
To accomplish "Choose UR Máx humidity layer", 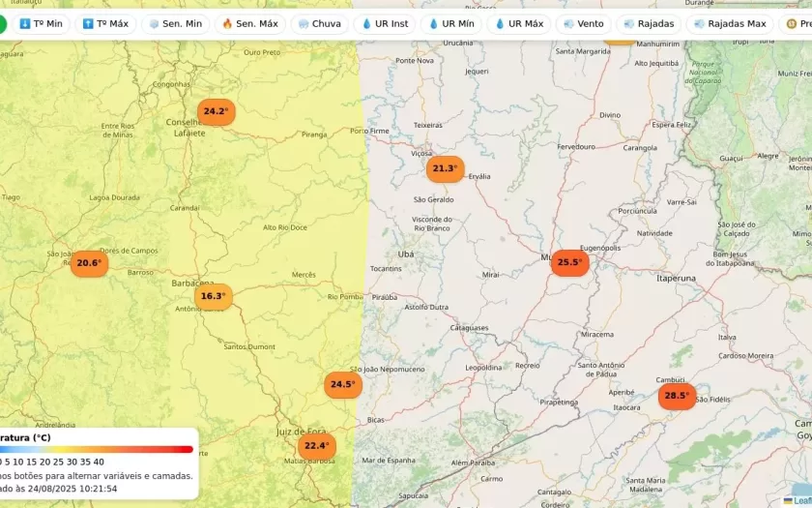I will pos(519,24).
